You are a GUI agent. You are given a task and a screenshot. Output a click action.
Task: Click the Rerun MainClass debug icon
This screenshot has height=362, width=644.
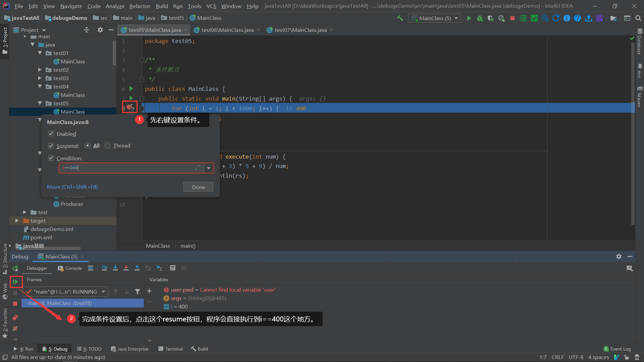15,268
